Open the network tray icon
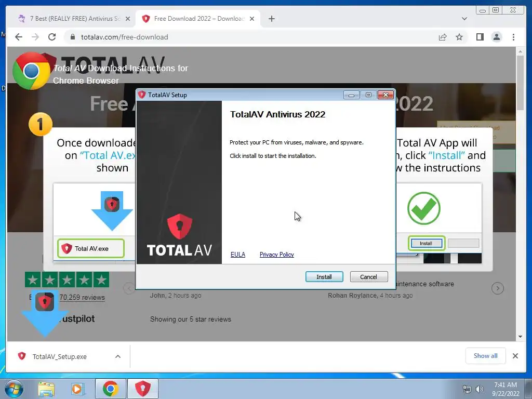The image size is (532, 399). pyautogui.click(x=467, y=389)
